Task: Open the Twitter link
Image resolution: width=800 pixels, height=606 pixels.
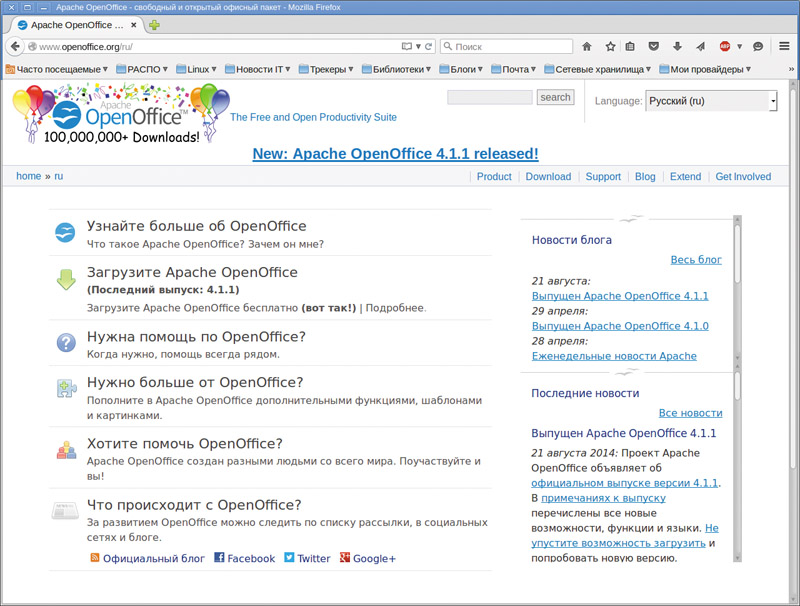Action: tap(307, 558)
